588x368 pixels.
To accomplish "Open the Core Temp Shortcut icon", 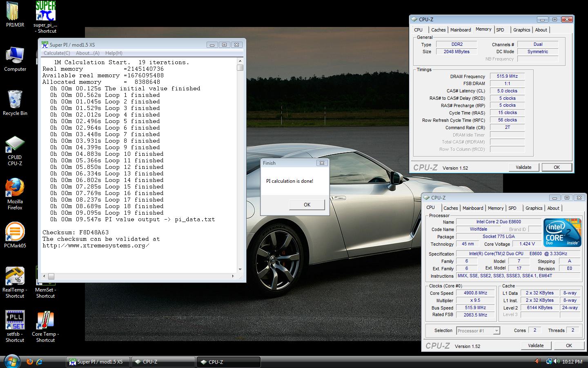I will 45,327.
